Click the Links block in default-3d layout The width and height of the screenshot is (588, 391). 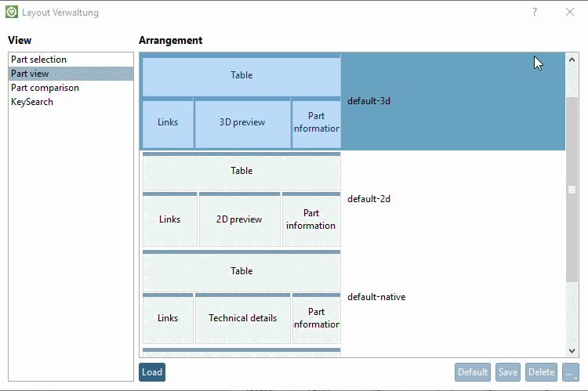point(168,122)
